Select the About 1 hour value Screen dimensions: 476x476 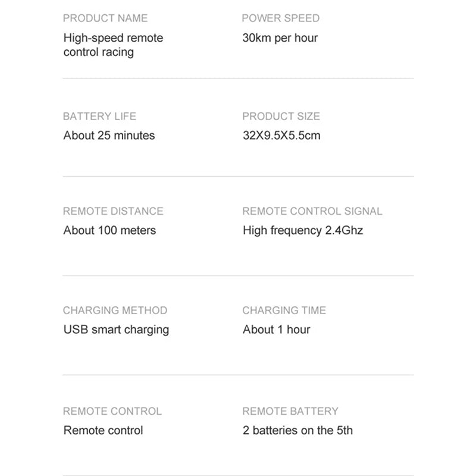click(276, 330)
